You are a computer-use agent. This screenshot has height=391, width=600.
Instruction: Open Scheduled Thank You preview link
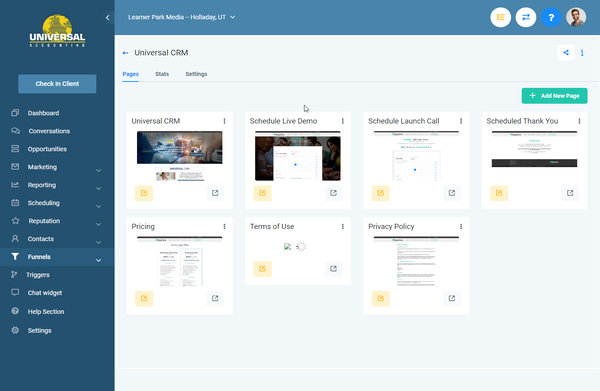[570, 193]
